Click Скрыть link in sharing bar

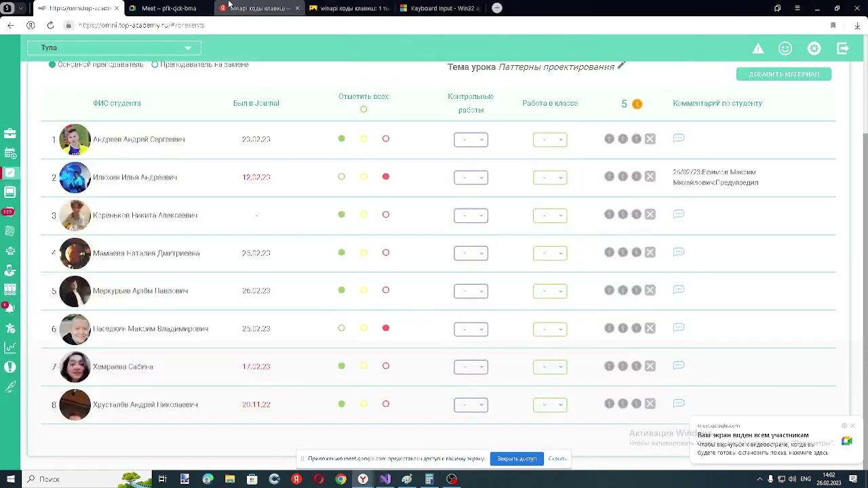click(x=557, y=459)
